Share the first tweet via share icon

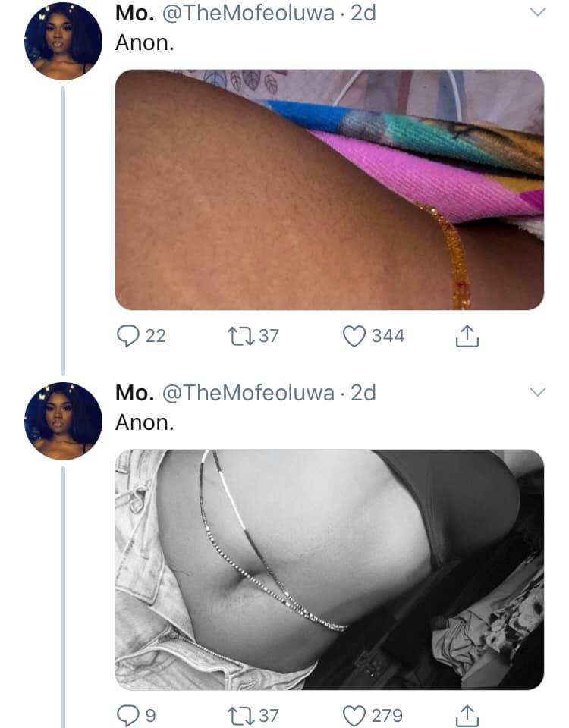468,336
